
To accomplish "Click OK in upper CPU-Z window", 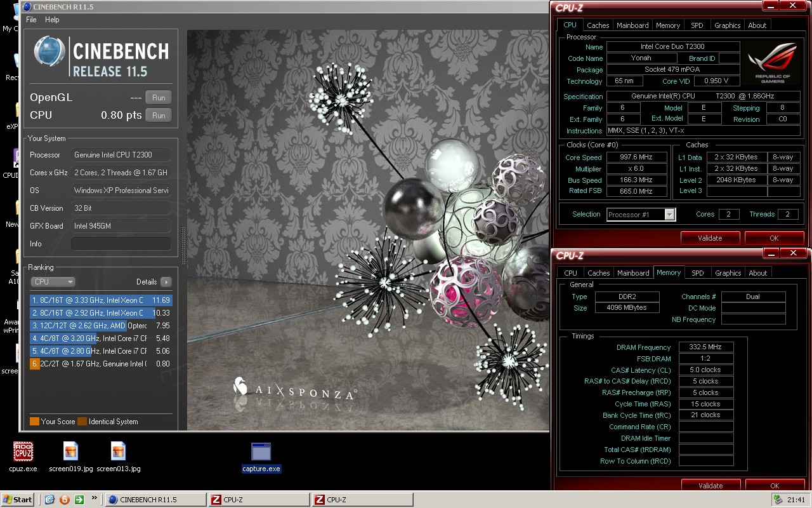I will click(x=774, y=238).
